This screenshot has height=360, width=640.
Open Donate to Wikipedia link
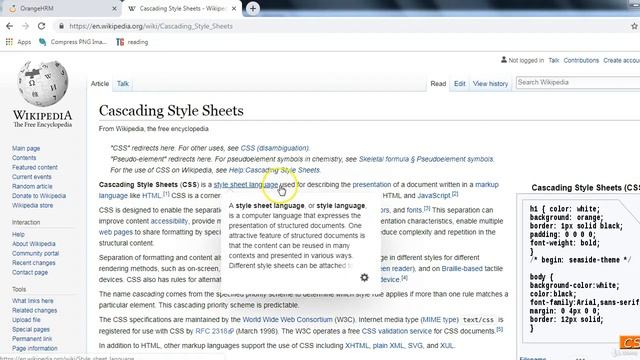pos(39,196)
